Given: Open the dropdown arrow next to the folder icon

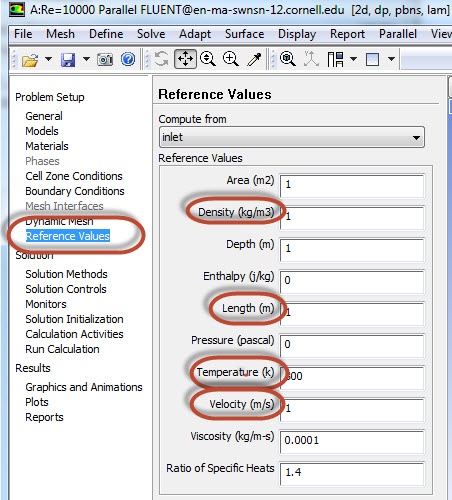Looking at the screenshot, I should click(x=48, y=59).
